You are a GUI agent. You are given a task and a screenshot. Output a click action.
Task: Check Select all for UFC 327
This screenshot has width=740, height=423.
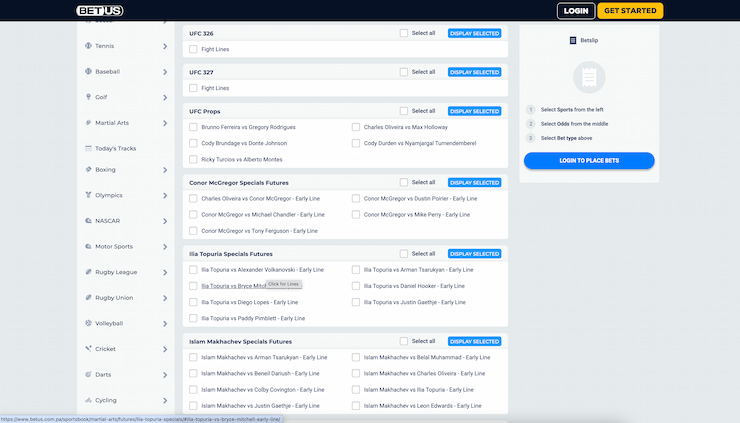click(404, 72)
